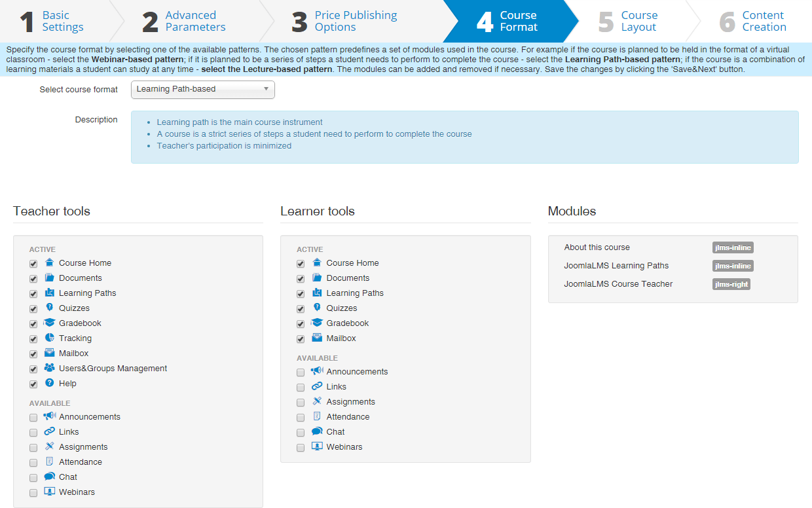Click the Help question mark icon

tap(50, 383)
